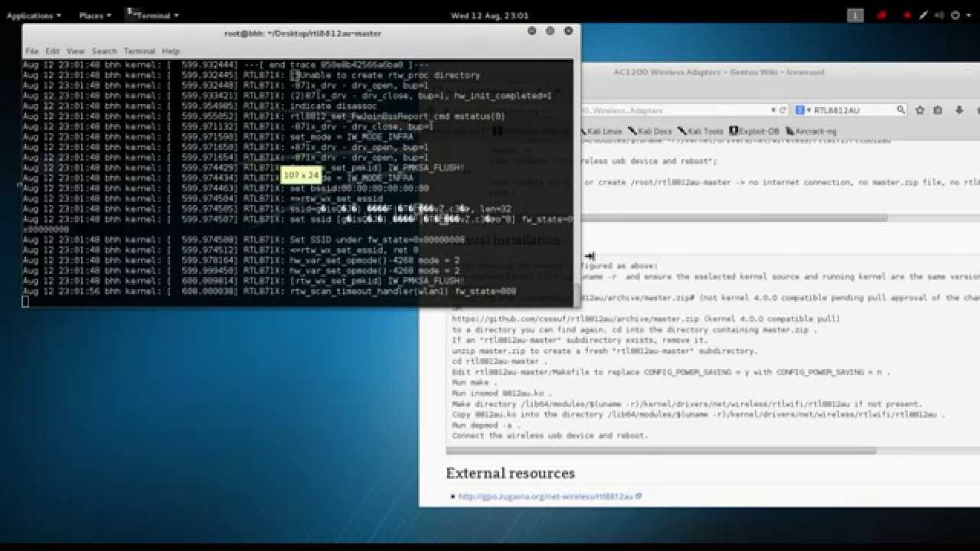Bookmark this page with the star icon
Screen dimensions: 980x551
(x=920, y=110)
